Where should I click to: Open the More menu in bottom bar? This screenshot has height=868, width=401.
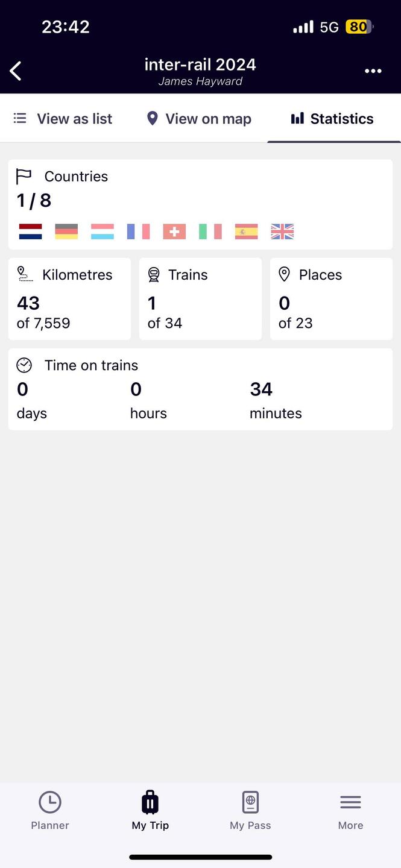click(350, 811)
